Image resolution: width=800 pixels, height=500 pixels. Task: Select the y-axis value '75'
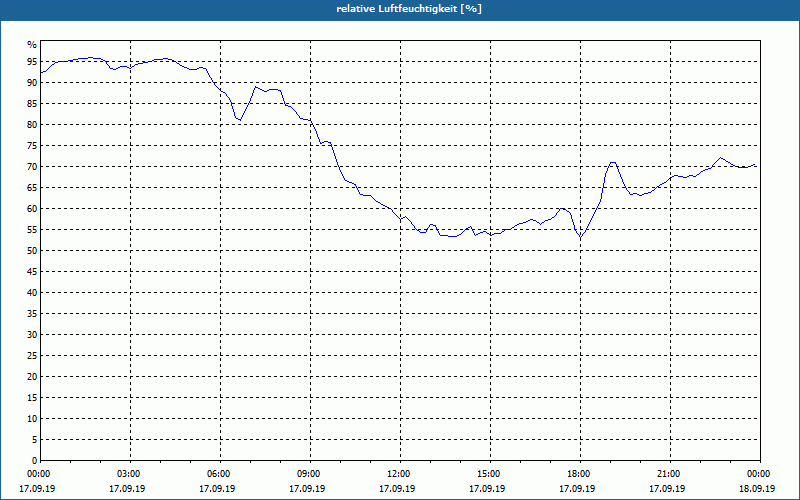(x=32, y=145)
